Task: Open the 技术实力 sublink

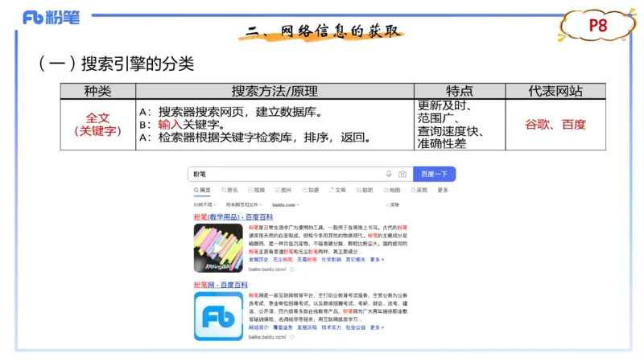Action: point(331,327)
